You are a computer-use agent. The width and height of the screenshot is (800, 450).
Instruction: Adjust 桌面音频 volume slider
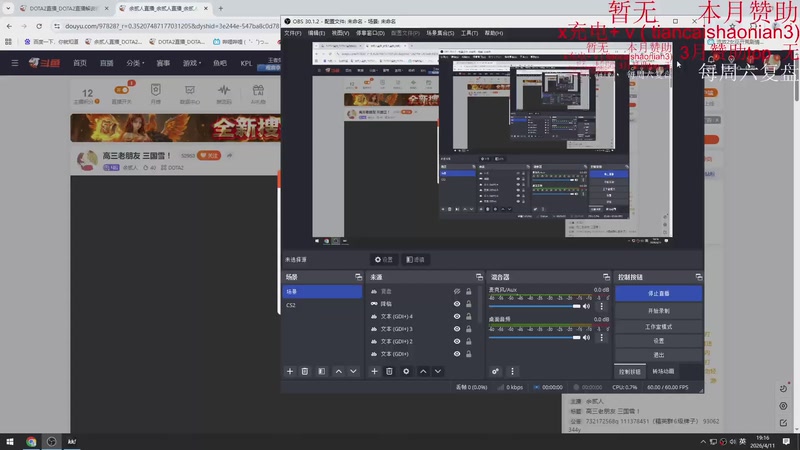[x=535, y=337]
